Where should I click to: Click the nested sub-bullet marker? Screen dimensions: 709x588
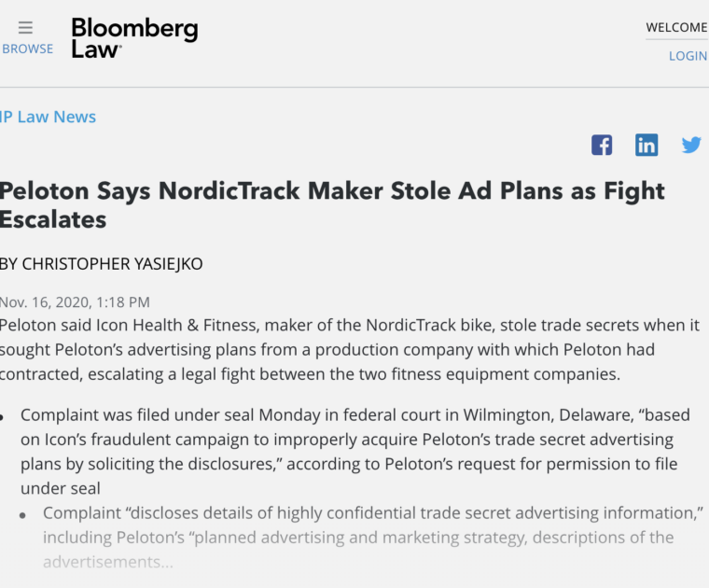click(27, 514)
